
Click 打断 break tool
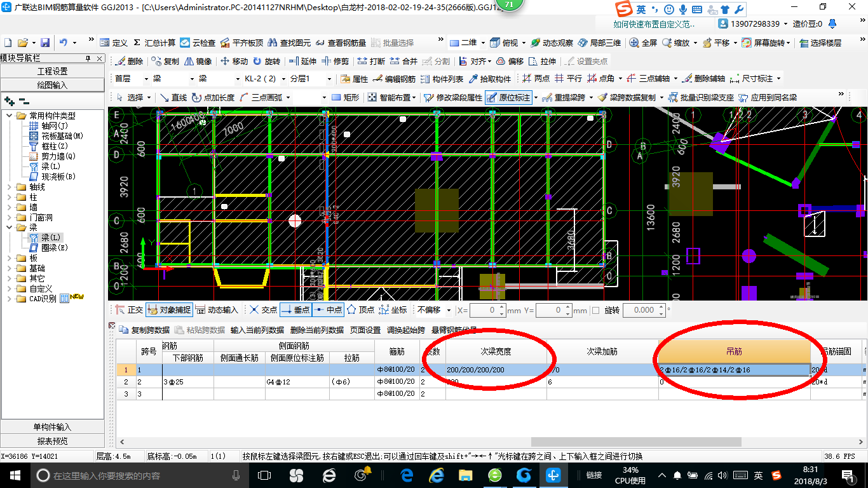(371, 61)
